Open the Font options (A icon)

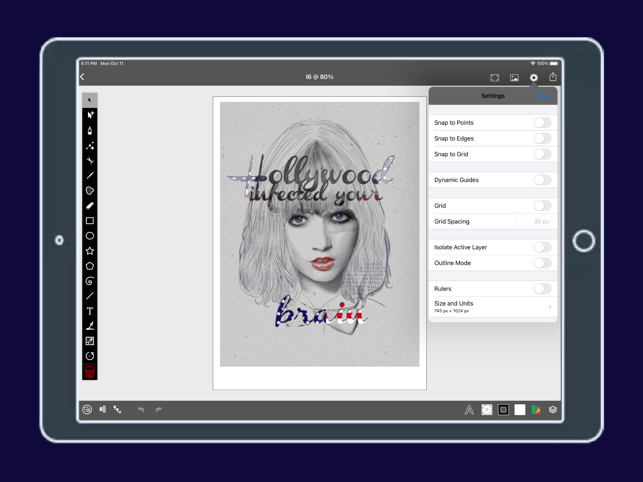[469, 409]
